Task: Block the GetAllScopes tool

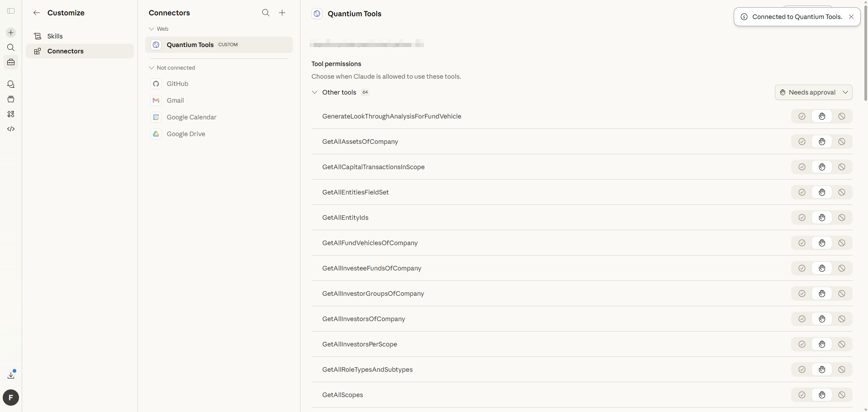Action: click(842, 395)
